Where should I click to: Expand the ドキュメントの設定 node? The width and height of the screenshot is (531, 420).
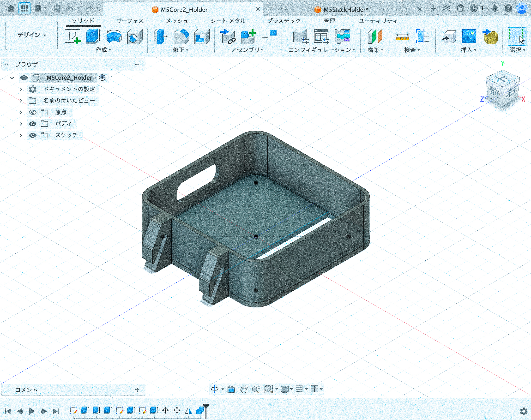tap(21, 89)
